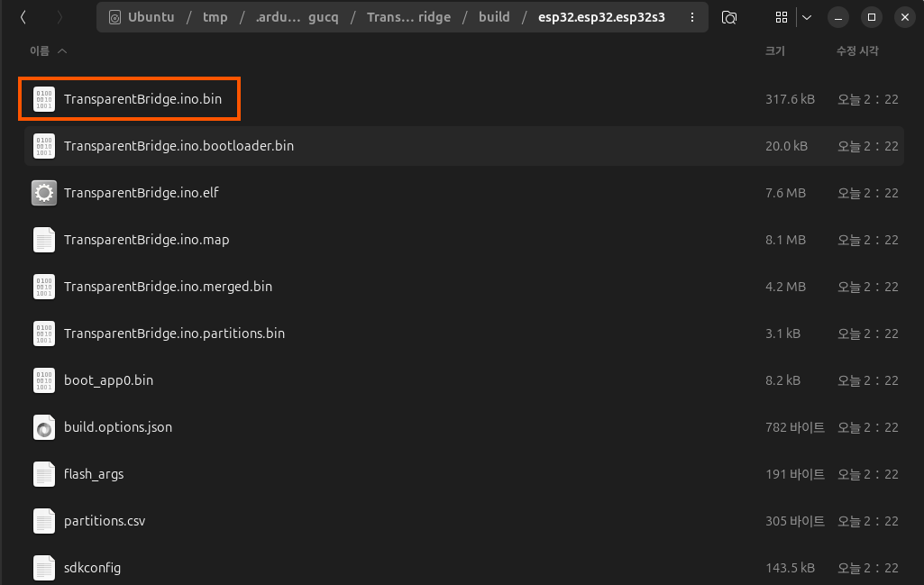Click the 4.2 MB size value
This screenshot has height=585, width=924.
(x=785, y=287)
